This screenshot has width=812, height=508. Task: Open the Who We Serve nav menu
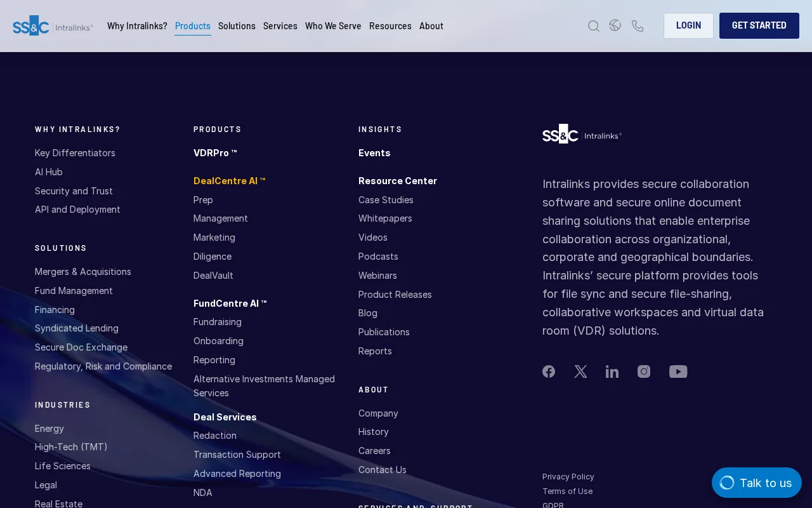pos(333,26)
